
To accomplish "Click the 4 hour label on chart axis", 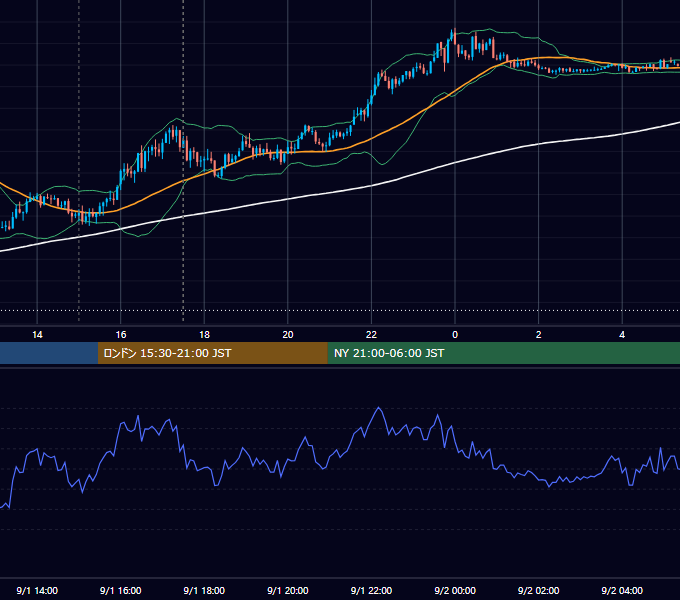I will click(622, 335).
